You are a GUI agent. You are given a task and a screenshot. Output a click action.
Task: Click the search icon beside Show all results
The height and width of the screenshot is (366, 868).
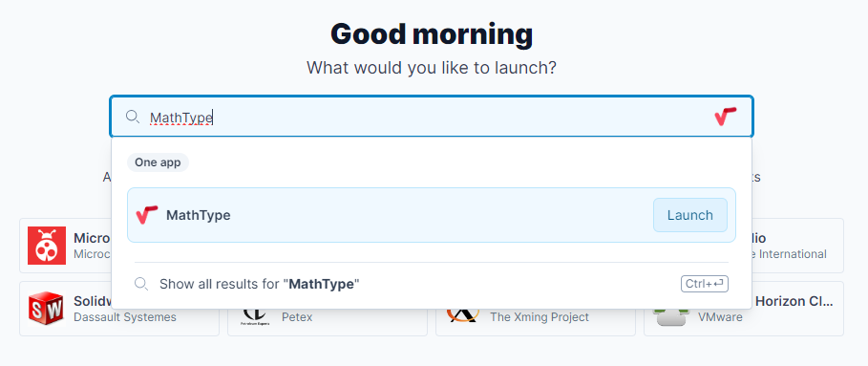pyautogui.click(x=141, y=284)
